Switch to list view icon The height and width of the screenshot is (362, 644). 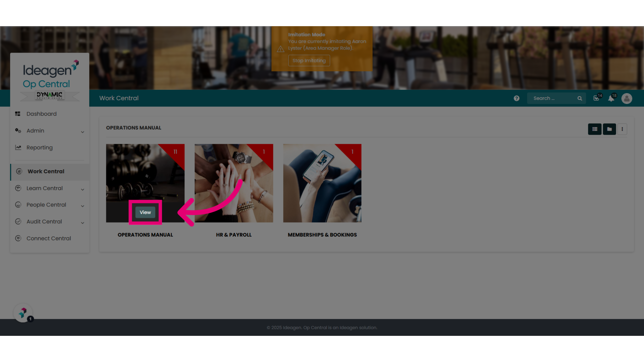(x=595, y=129)
